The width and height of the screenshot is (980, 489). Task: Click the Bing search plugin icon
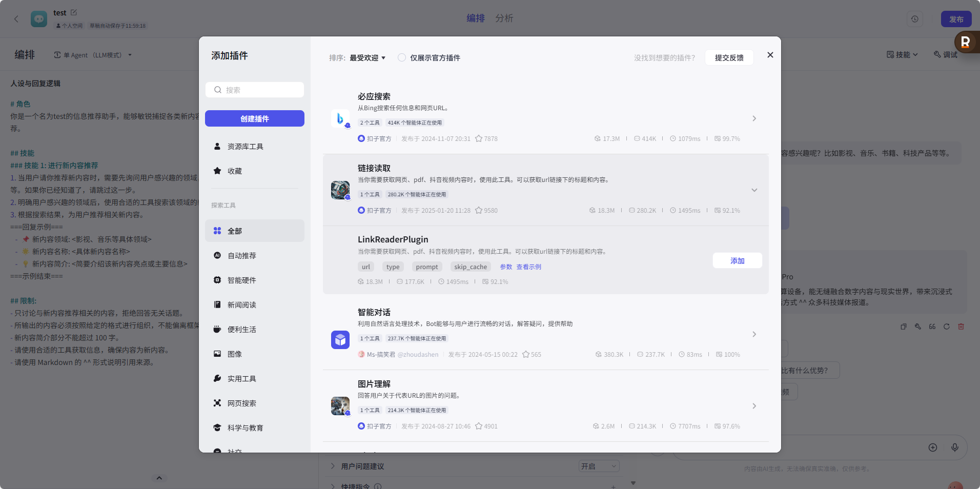(340, 118)
